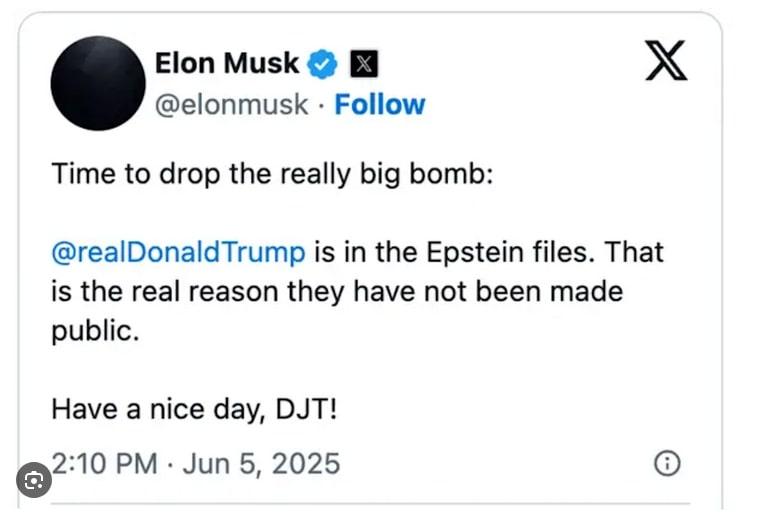Click the @elonmusk handle

tap(231, 105)
